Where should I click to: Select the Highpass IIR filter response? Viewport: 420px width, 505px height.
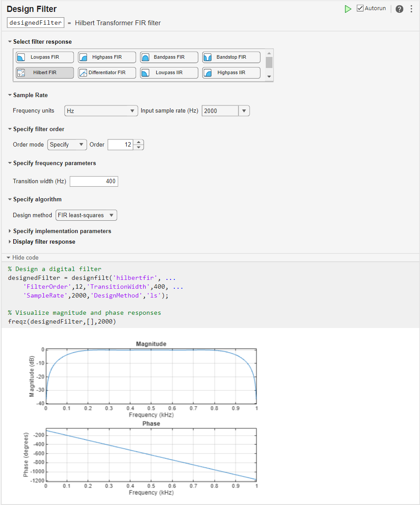[x=231, y=72]
